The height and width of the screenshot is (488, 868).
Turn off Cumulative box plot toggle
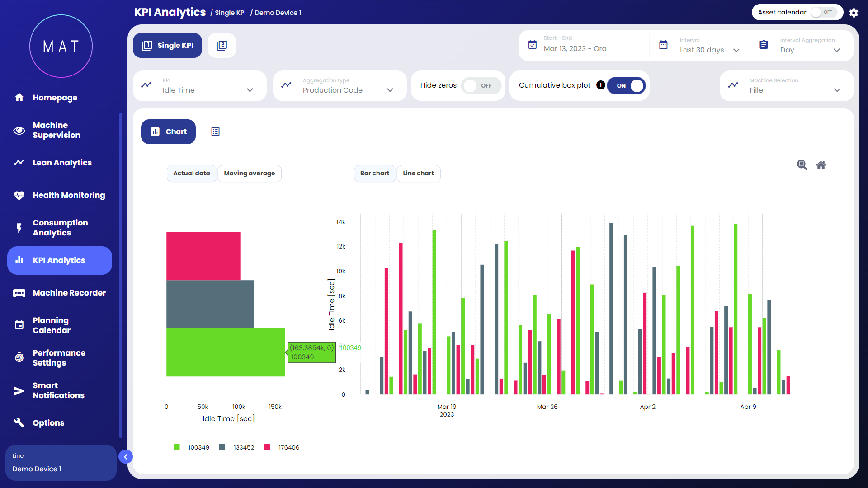pyautogui.click(x=627, y=85)
